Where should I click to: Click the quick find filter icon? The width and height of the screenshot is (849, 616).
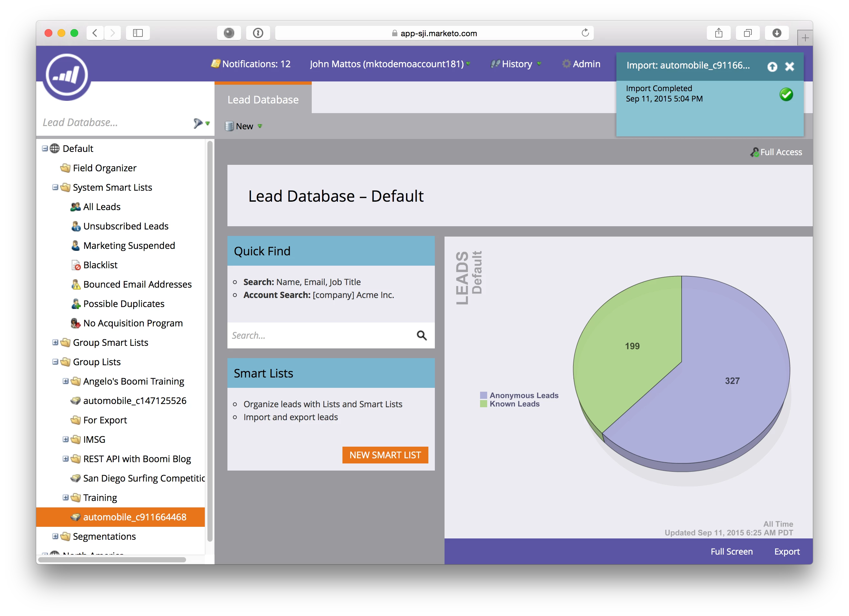[x=198, y=123]
